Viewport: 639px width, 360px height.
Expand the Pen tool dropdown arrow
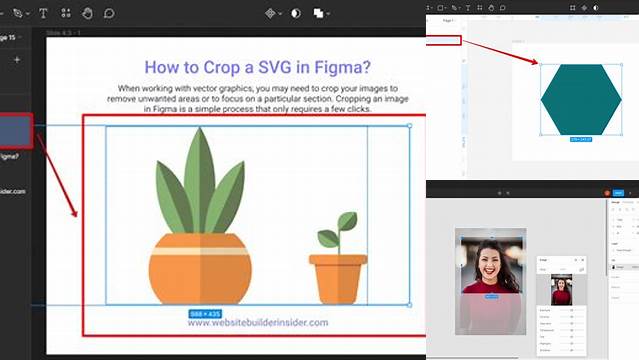pyautogui.click(x=28, y=14)
